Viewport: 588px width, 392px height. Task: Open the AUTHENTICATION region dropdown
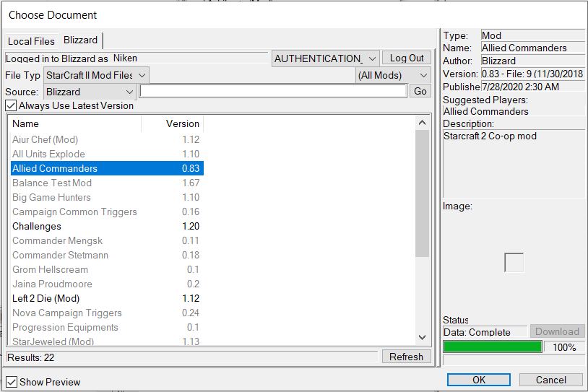coord(325,58)
